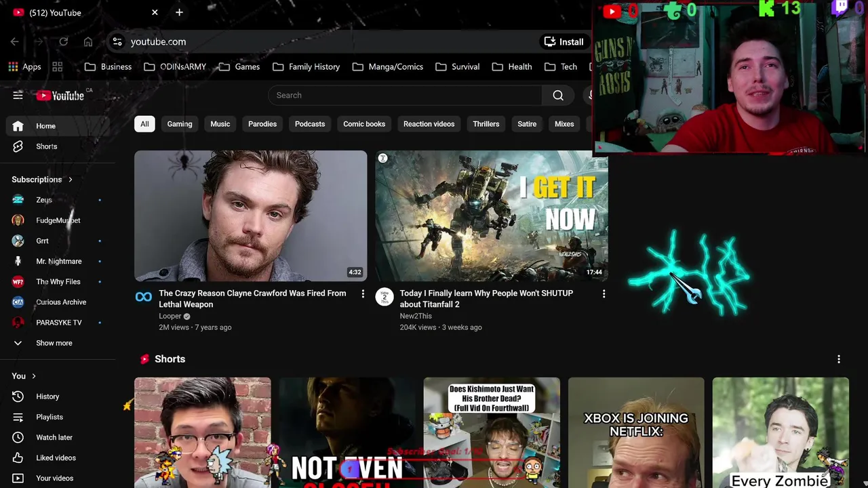The height and width of the screenshot is (488, 868).
Task: Open Liked videos in the sidebar
Action: click(x=58, y=457)
